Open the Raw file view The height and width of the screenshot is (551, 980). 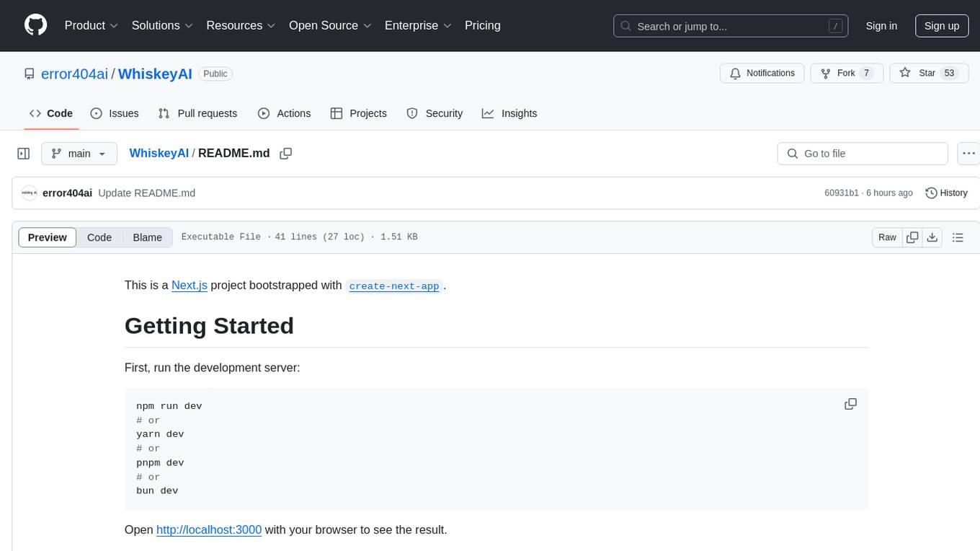(887, 237)
